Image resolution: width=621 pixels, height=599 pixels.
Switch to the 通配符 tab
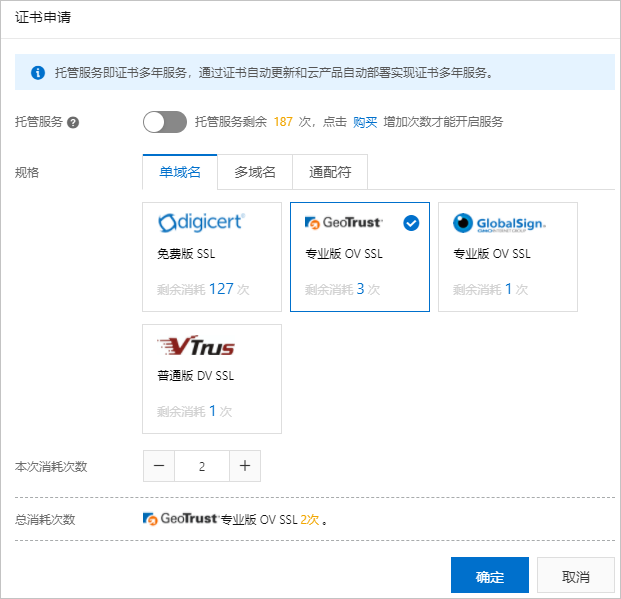point(330,172)
